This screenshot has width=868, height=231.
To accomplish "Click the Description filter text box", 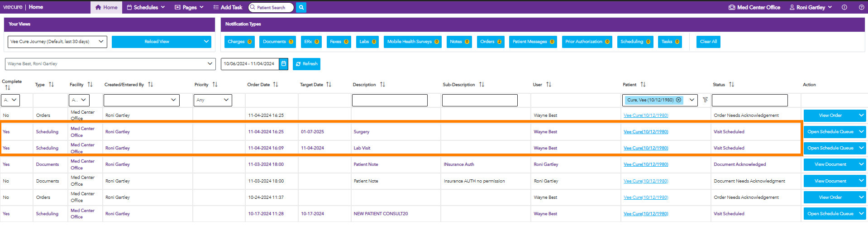I will tap(390, 100).
